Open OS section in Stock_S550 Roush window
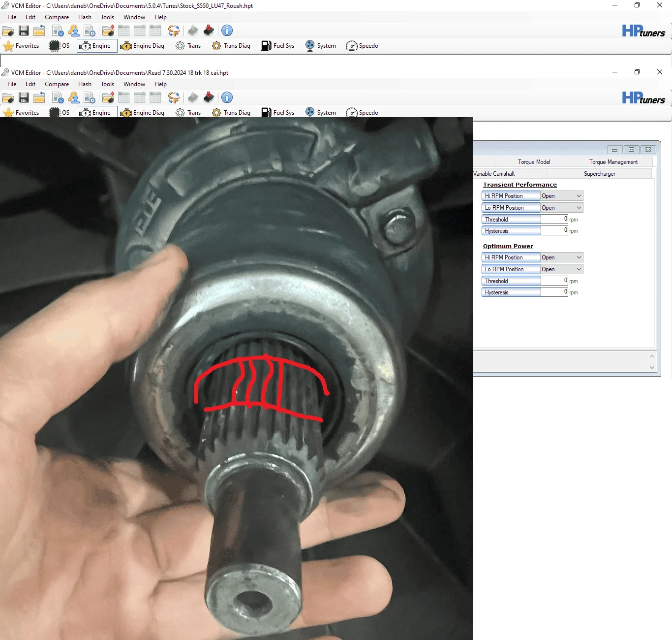The image size is (672, 640). tap(60, 46)
